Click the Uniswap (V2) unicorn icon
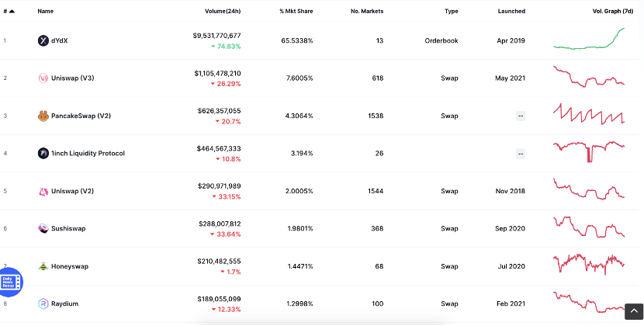The image size is (644, 326). click(x=43, y=191)
